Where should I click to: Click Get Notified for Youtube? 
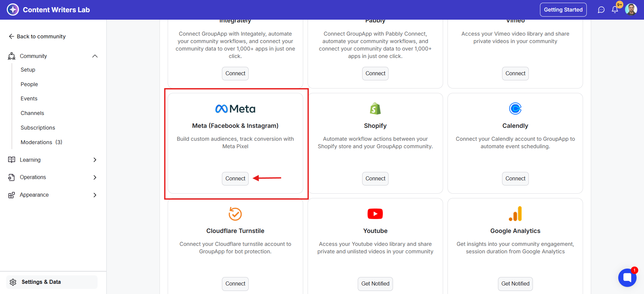(x=375, y=284)
